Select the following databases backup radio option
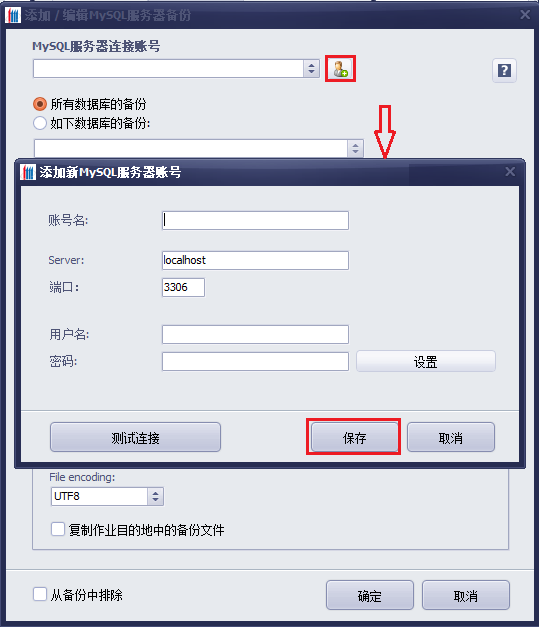 [x=40, y=123]
